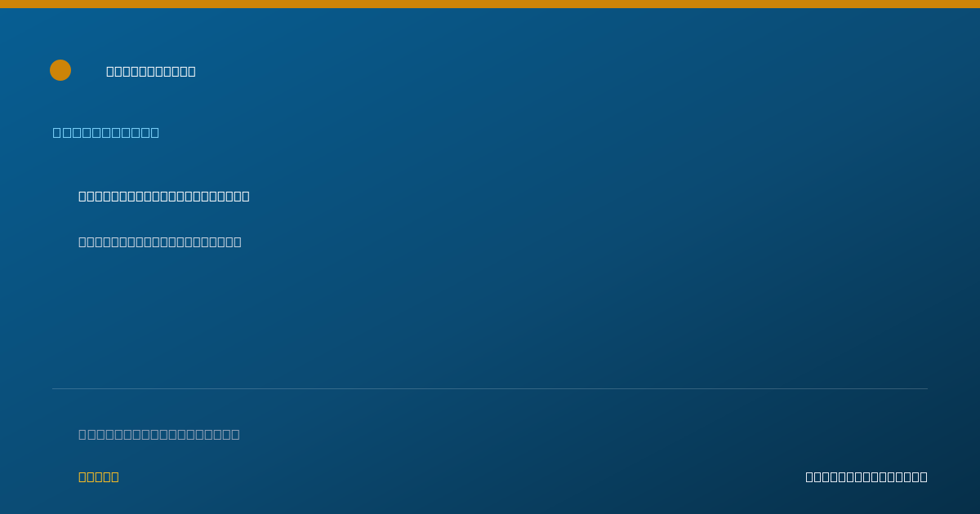Open the yellow text link at bottom left
This screenshot has width=980, height=514.
(x=99, y=476)
